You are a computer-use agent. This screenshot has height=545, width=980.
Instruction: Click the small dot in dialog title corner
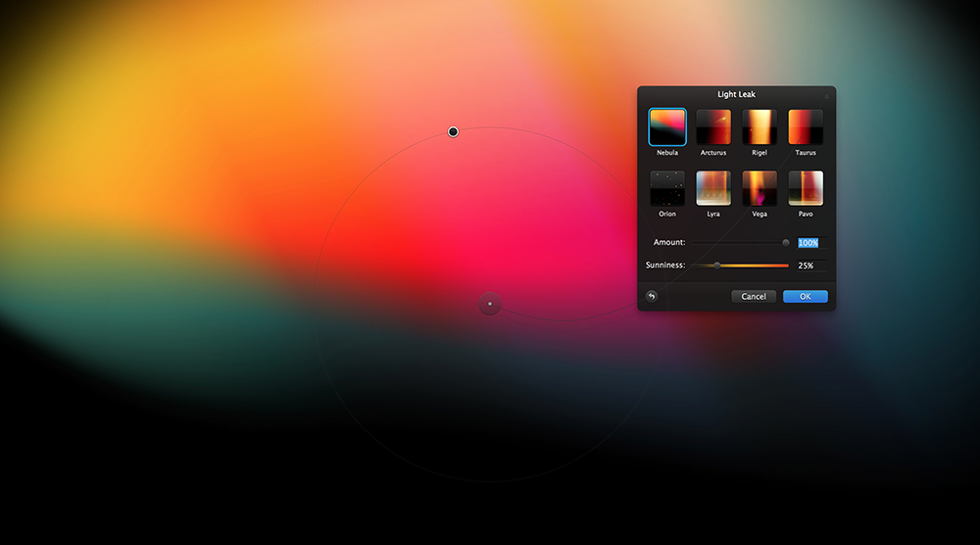click(826, 96)
